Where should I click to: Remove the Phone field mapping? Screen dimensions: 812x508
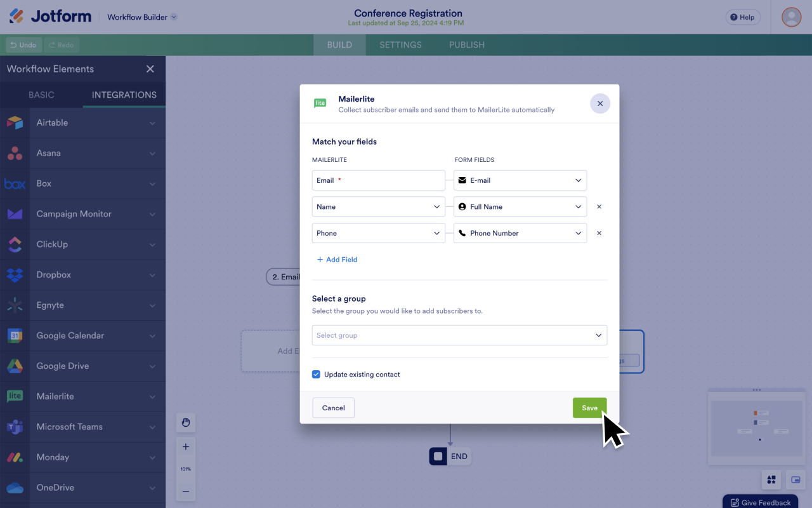pos(599,233)
